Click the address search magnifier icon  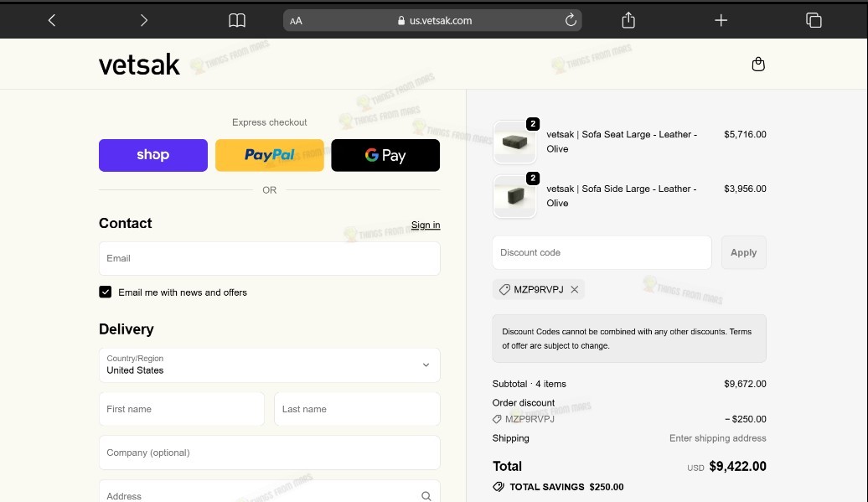426,496
